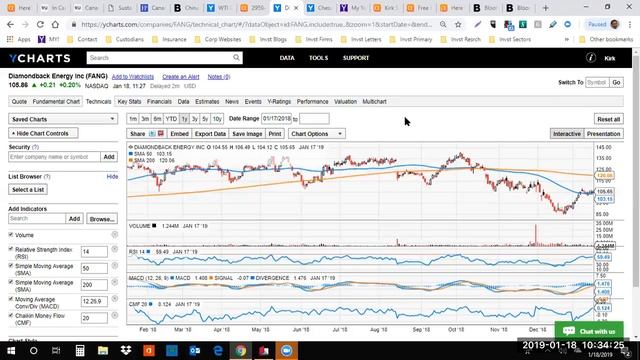Go back in browser history
640x360 pixels.
click(11, 24)
